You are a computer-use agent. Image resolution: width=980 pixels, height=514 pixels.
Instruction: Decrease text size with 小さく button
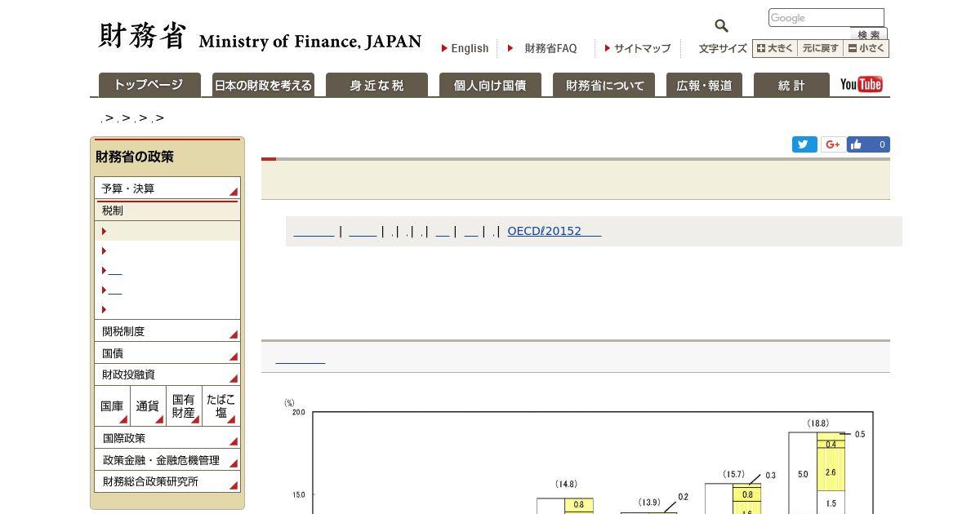pos(866,48)
